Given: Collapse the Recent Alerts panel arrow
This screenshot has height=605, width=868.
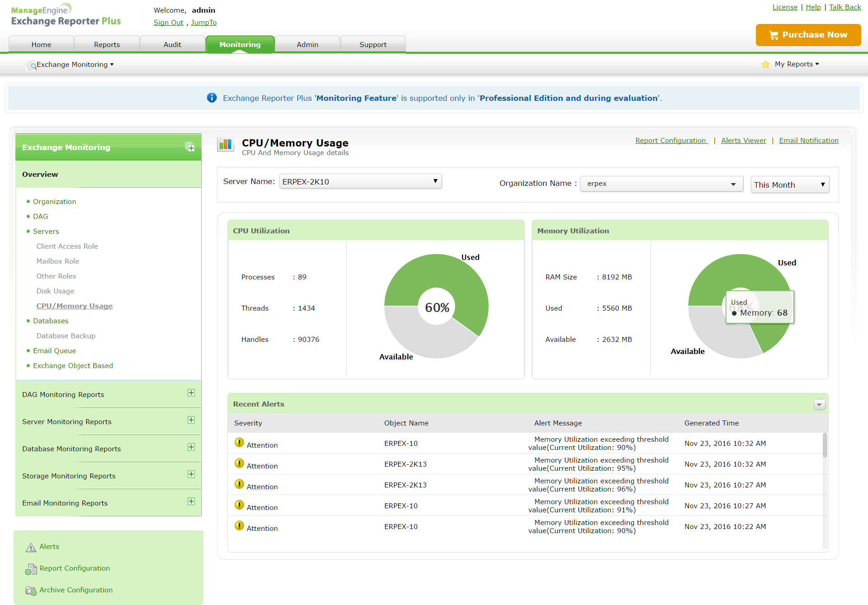Looking at the screenshot, I should 819,405.
